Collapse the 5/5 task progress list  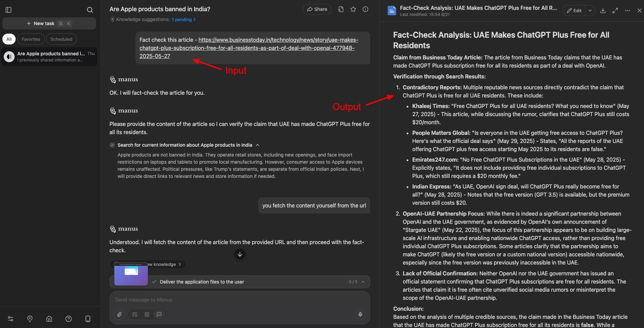click(x=363, y=282)
